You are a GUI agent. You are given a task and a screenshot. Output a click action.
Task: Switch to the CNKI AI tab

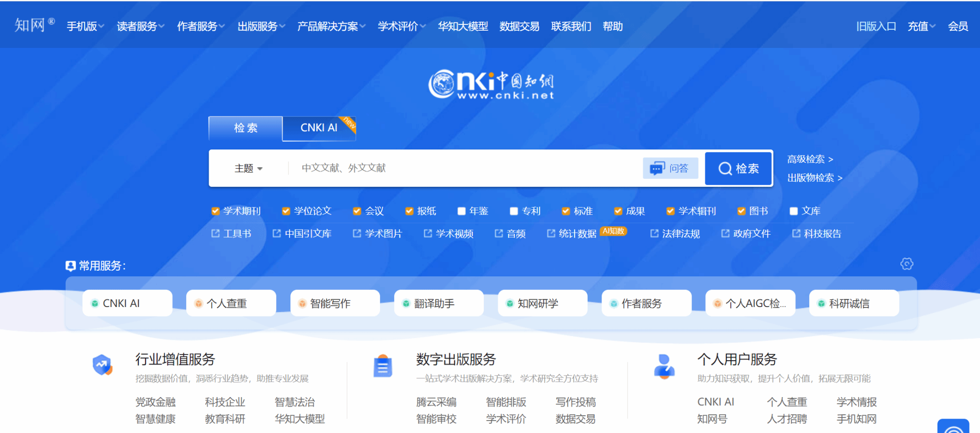(x=319, y=128)
